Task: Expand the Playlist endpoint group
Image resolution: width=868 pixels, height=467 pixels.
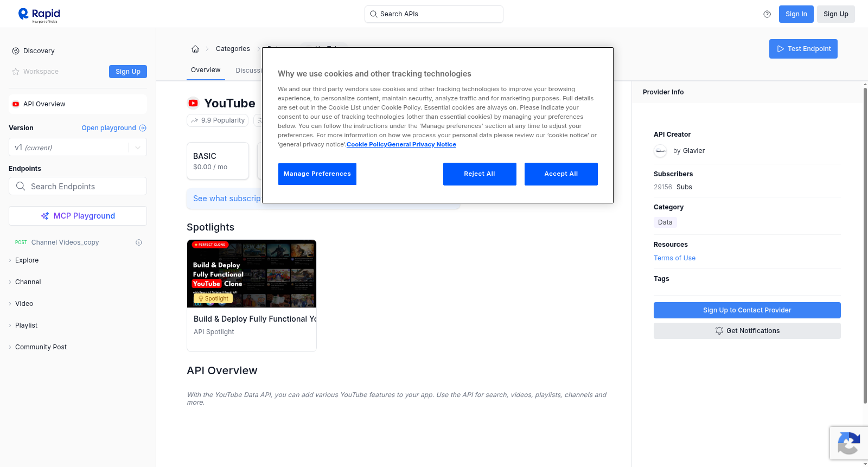Action: pos(26,325)
